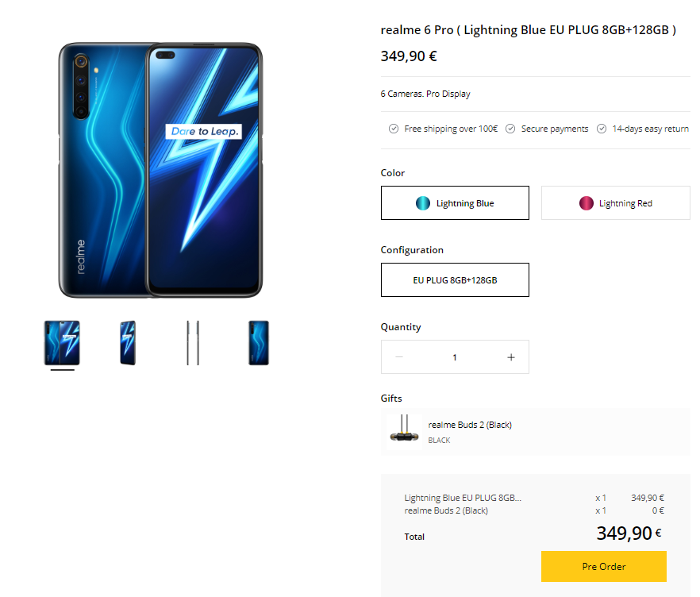700x597 pixels.
Task: Click the Lightning Red color circle icon
Action: [x=585, y=202]
